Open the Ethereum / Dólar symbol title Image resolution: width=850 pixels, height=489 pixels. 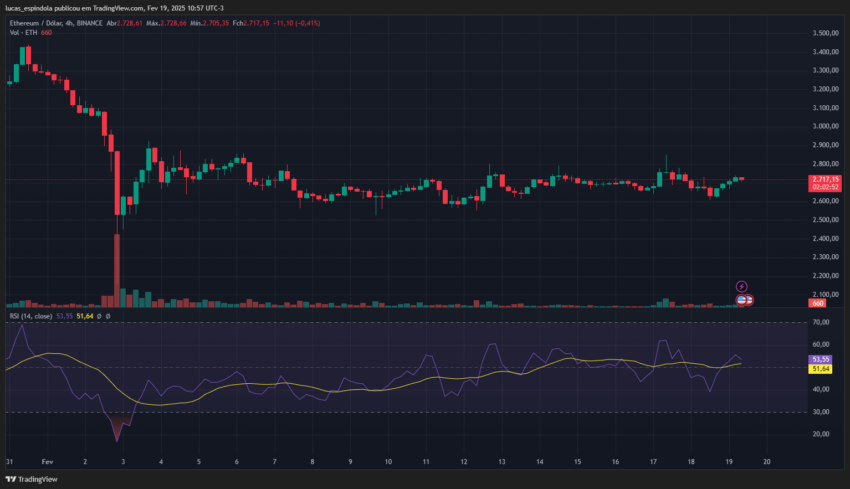coord(35,23)
